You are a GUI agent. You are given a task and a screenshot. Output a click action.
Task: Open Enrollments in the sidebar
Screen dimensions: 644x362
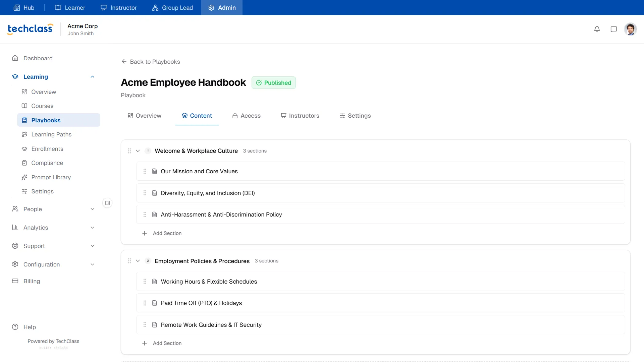click(x=59, y=149)
